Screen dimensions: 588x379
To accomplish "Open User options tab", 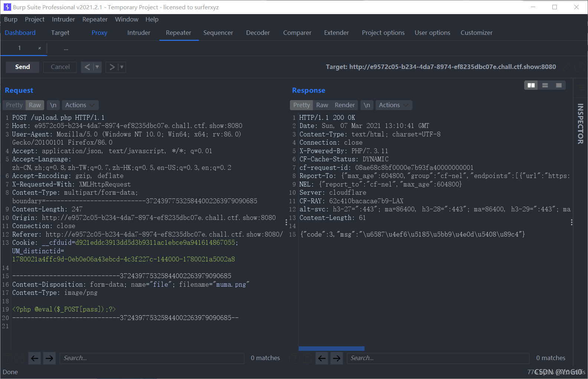I will click(432, 33).
